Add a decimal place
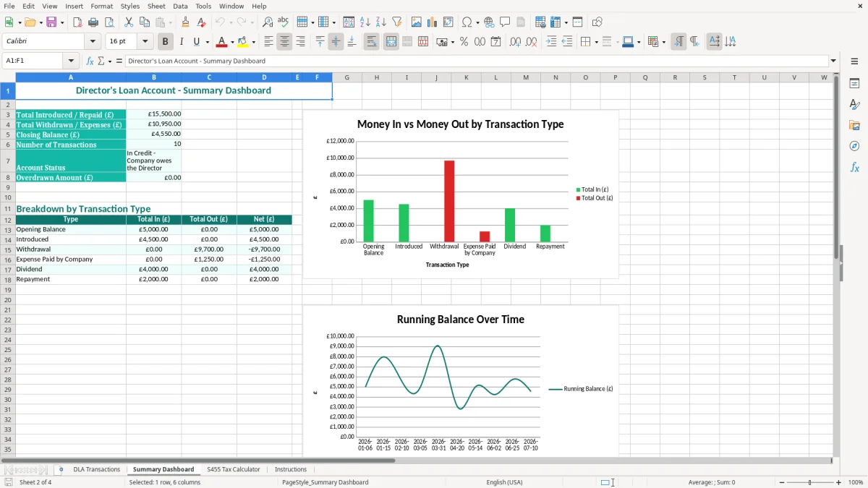 (515, 42)
